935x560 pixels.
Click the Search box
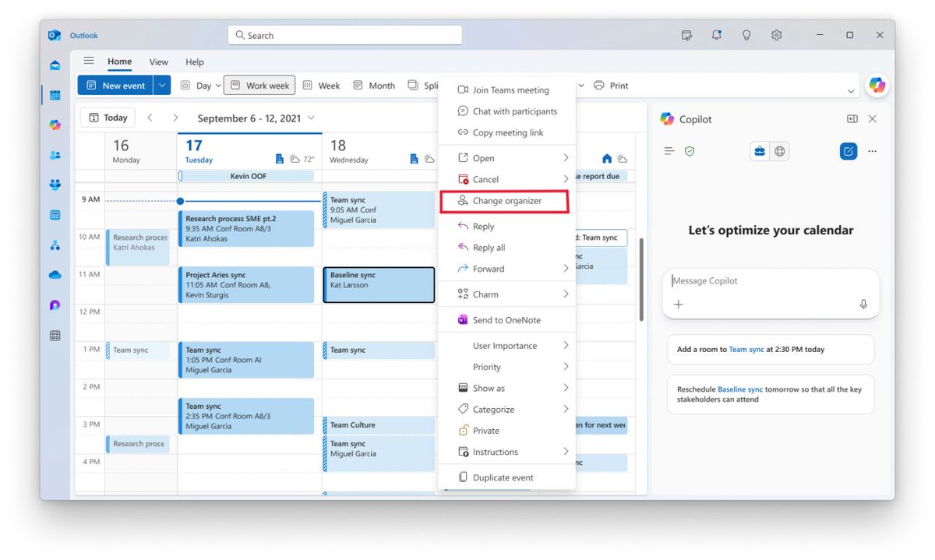pos(345,35)
